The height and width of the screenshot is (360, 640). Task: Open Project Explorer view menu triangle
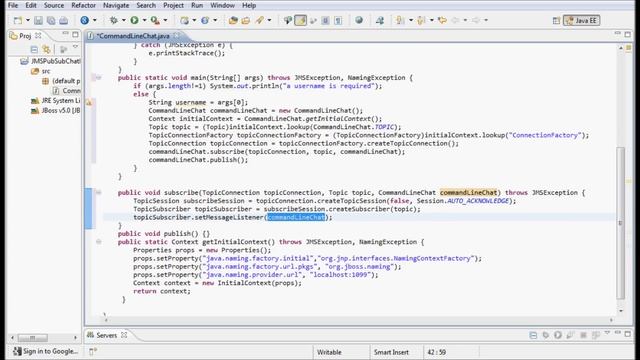pos(75,47)
